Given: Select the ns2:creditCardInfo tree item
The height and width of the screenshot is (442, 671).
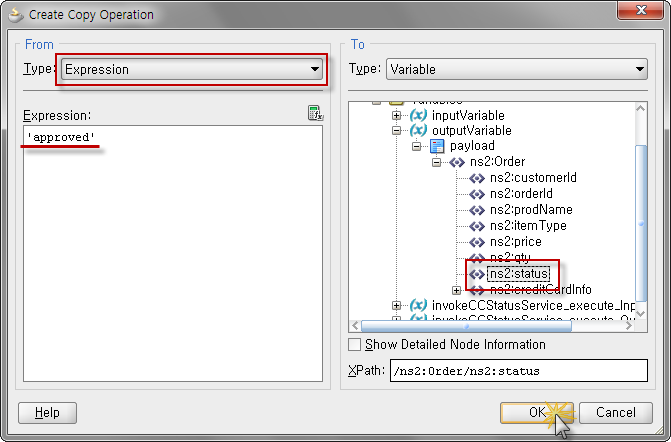Looking at the screenshot, I should (541, 290).
